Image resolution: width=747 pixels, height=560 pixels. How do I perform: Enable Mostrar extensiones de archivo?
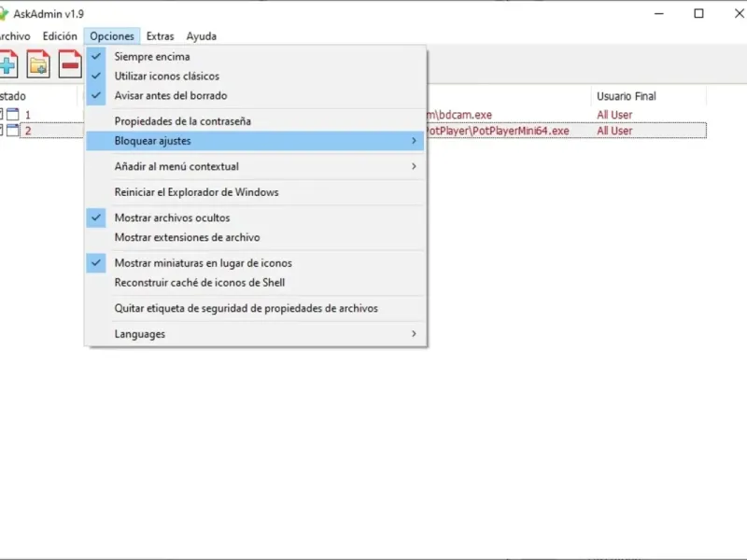(255, 237)
